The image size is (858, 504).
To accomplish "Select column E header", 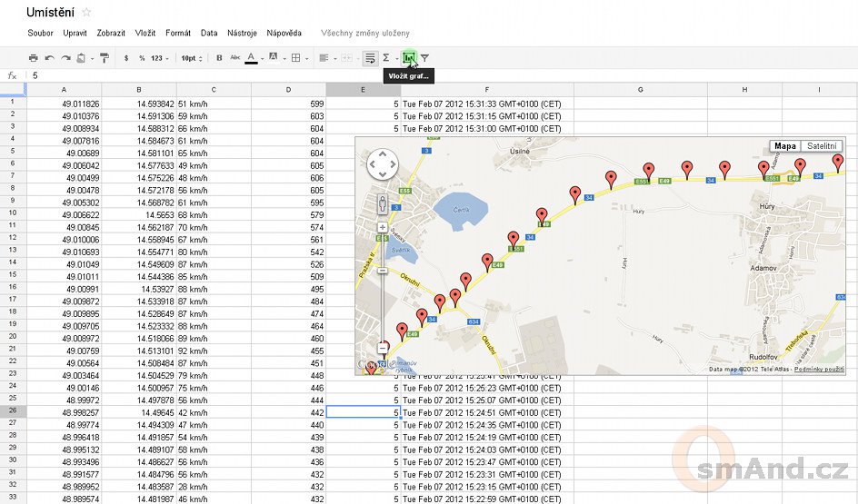I will 364,89.
